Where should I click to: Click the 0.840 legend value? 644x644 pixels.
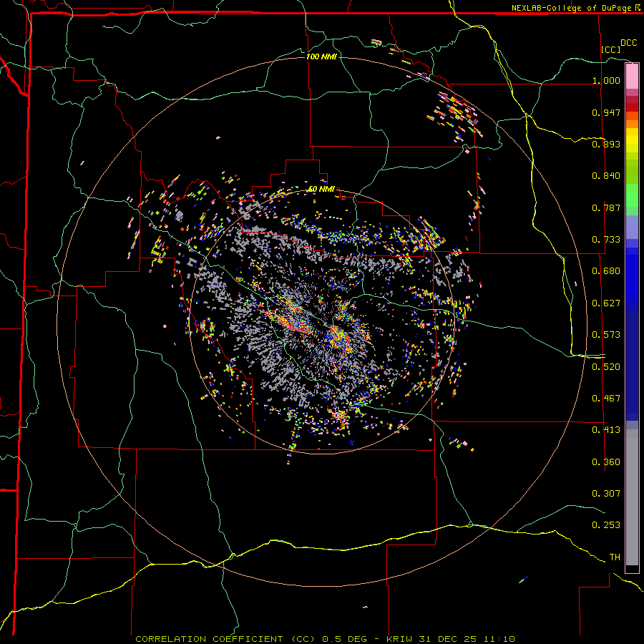(606, 176)
